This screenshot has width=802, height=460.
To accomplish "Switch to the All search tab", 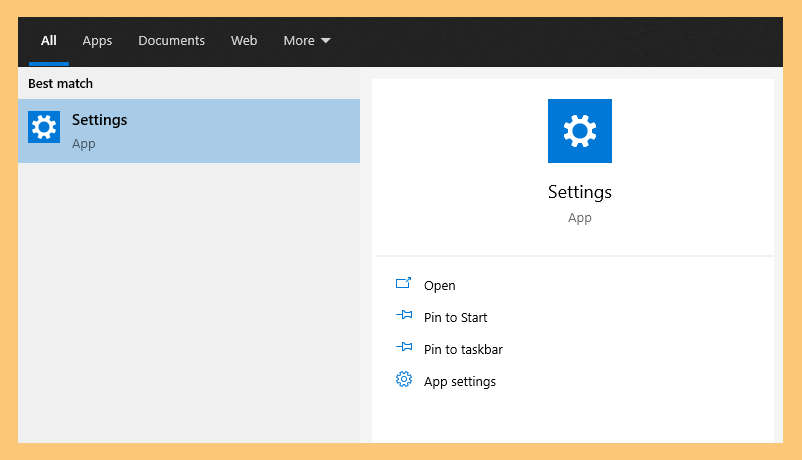I will (49, 41).
